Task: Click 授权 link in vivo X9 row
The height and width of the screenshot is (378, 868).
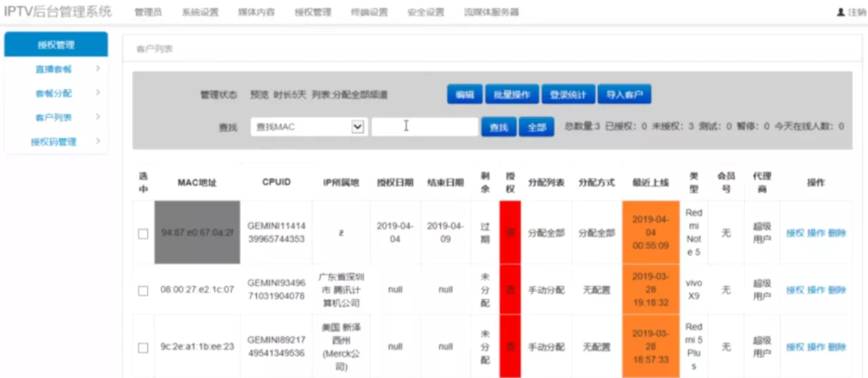Action: coord(795,290)
